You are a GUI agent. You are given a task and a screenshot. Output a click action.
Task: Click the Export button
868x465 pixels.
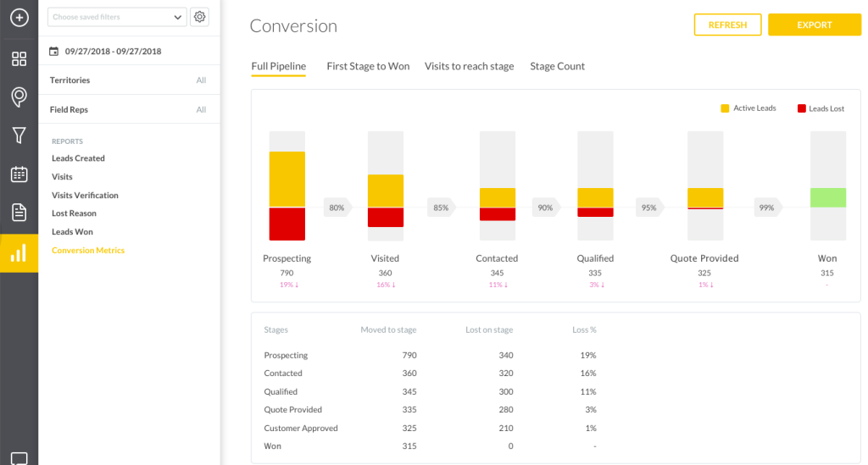(814, 25)
